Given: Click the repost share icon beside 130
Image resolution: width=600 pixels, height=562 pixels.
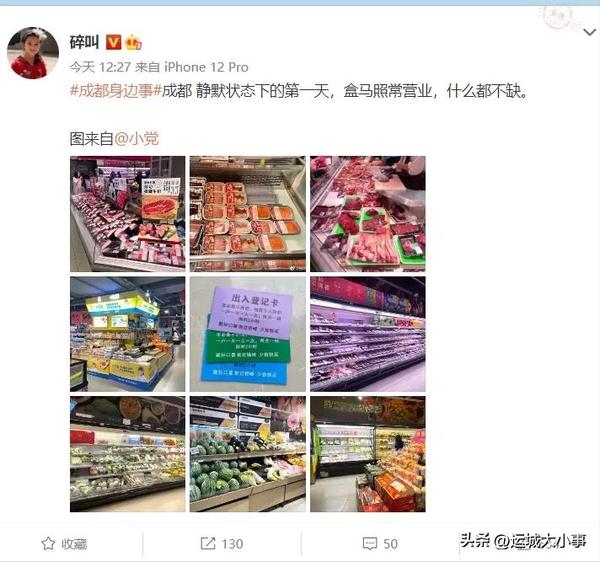Looking at the screenshot, I should [208, 543].
